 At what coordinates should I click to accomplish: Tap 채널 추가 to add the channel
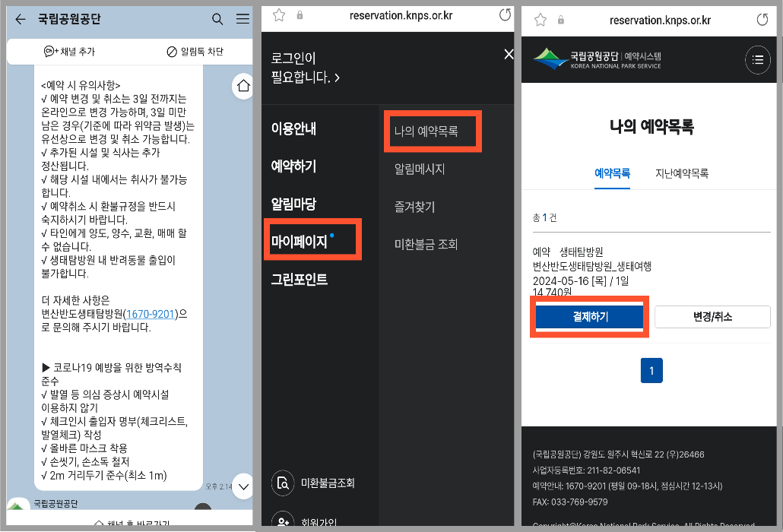pyautogui.click(x=69, y=52)
